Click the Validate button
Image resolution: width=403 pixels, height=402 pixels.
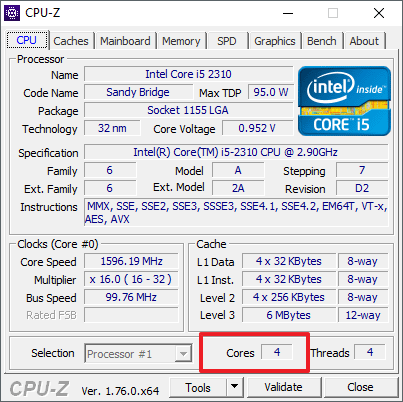(284, 387)
